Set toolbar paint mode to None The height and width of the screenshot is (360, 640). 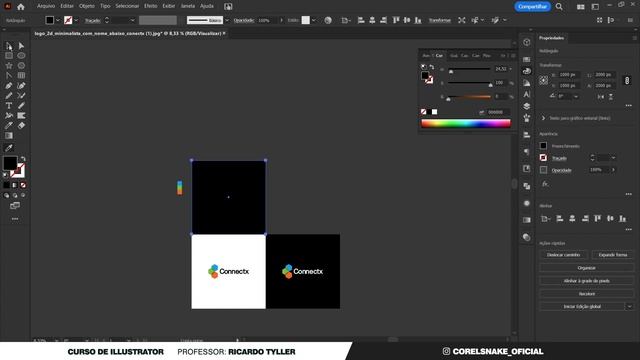click(x=23, y=185)
